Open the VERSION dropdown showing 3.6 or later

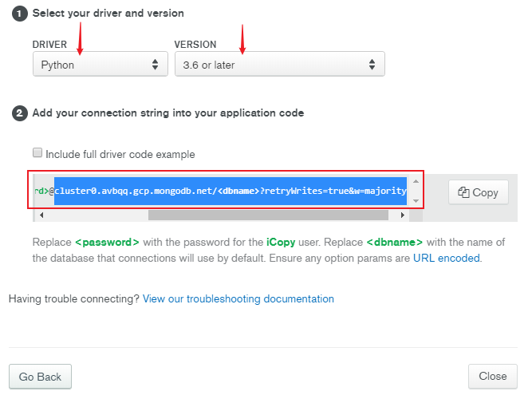(280, 64)
